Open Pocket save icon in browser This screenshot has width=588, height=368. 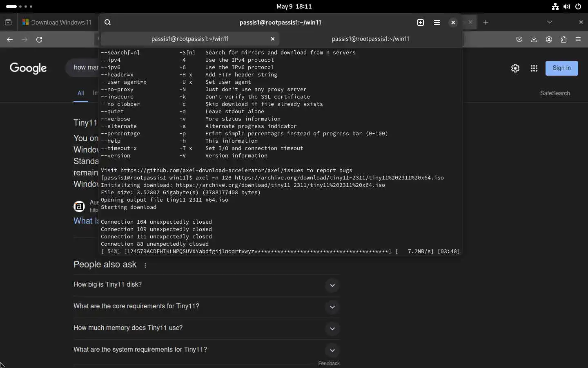pyautogui.click(x=519, y=40)
